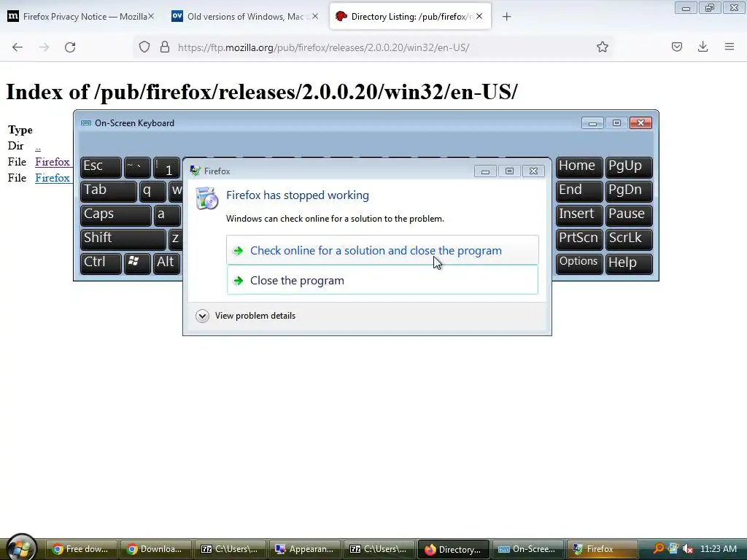Switch to the Old versions of Windows tab
The image size is (747, 560).
245,17
